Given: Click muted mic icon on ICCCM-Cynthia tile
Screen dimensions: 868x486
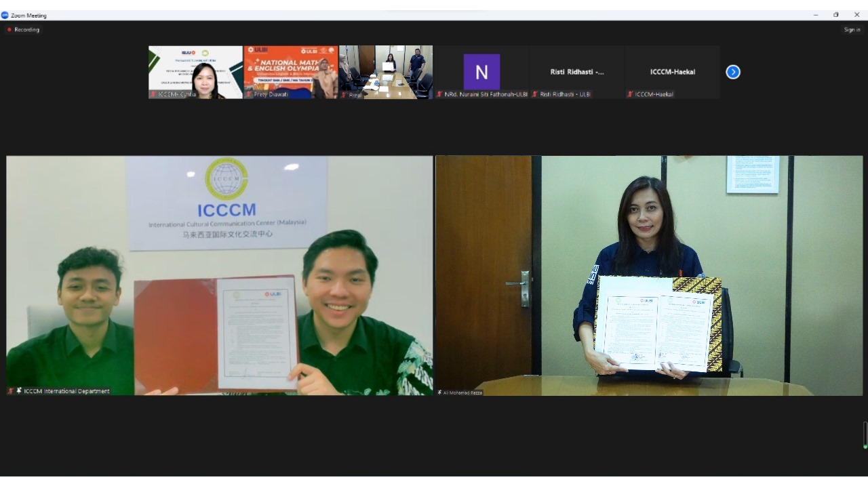Looking at the screenshot, I should (153, 94).
